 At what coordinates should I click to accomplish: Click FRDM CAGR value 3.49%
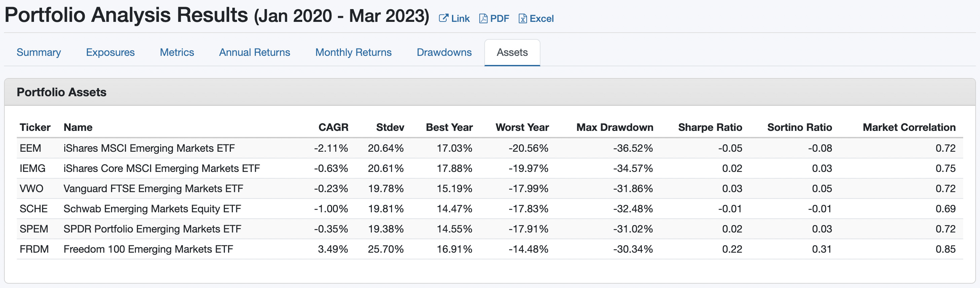point(333,249)
